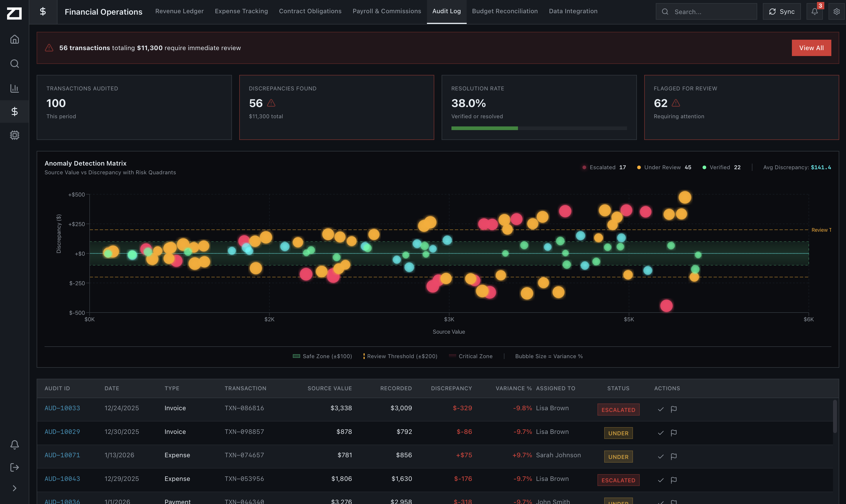This screenshot has width=846, height=504.
Task: Open notifications bell with badge 3
Action: click(x=814, y=12)
